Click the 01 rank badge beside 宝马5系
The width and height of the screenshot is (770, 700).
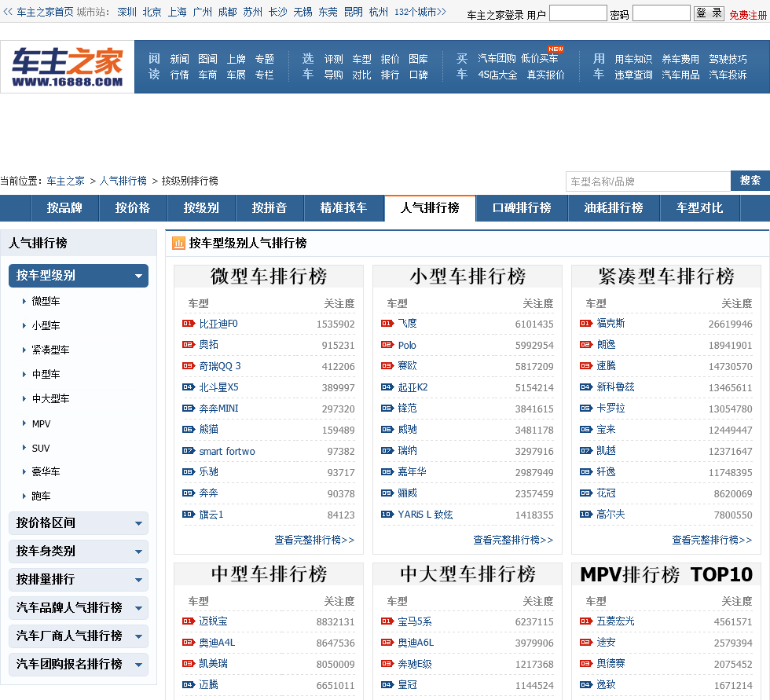click(387, 621)
